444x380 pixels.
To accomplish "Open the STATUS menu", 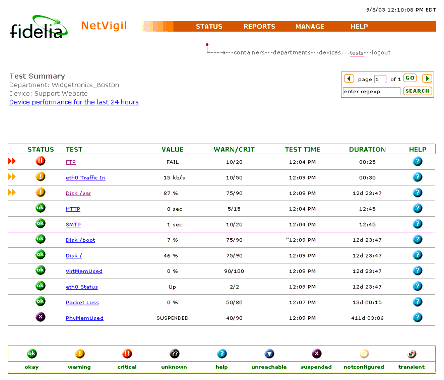I will click(x=209, y=27).
